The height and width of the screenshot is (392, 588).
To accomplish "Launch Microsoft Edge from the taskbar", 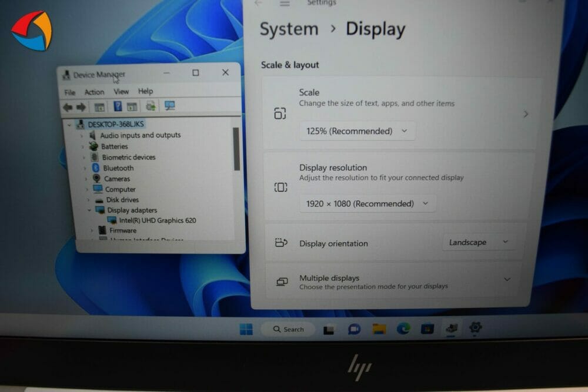I will (403, 329).
